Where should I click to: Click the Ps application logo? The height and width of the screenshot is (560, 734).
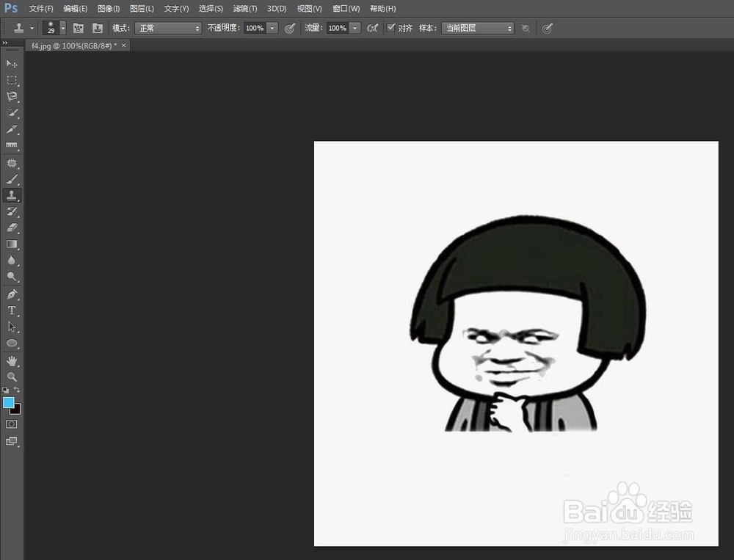coord(11,8)
